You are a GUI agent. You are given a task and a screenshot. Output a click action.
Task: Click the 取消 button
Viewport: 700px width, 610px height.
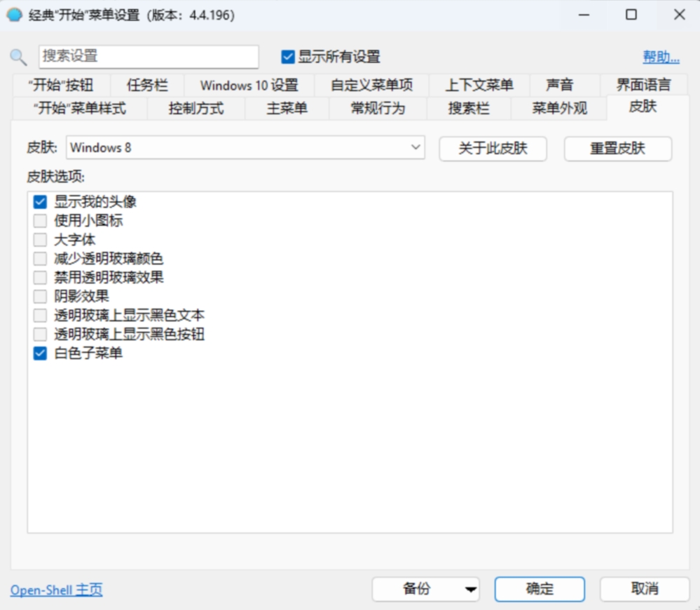coord(645,589)
